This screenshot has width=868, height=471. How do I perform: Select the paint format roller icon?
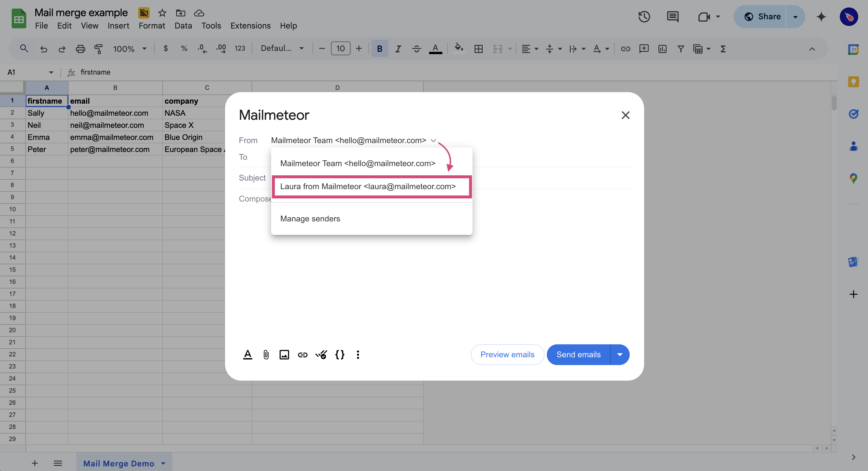coord(98,49)
